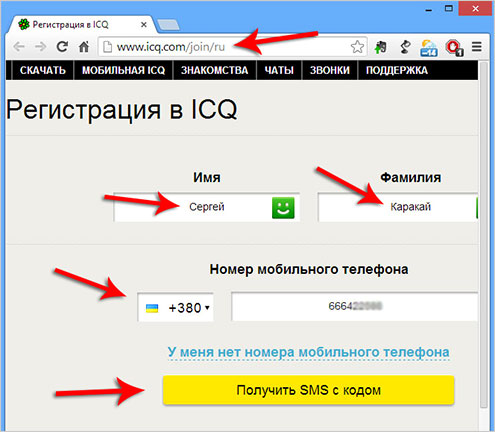Image resolution: width=495 pixels, height=432 pixels.
Task: Open the ЧАТЫ menu item
Action: pyautogui.click(x=279, y=70)
